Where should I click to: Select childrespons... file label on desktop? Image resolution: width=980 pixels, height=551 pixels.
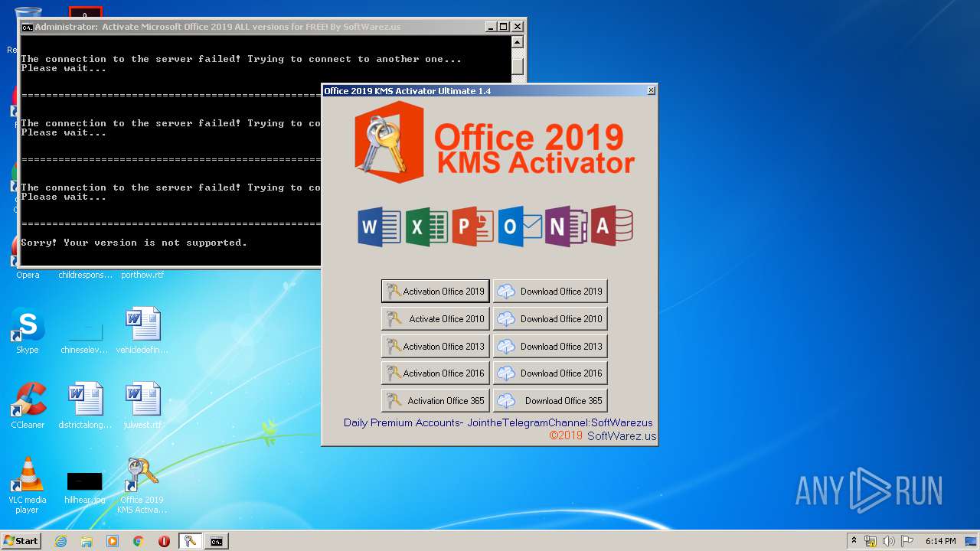85,275
